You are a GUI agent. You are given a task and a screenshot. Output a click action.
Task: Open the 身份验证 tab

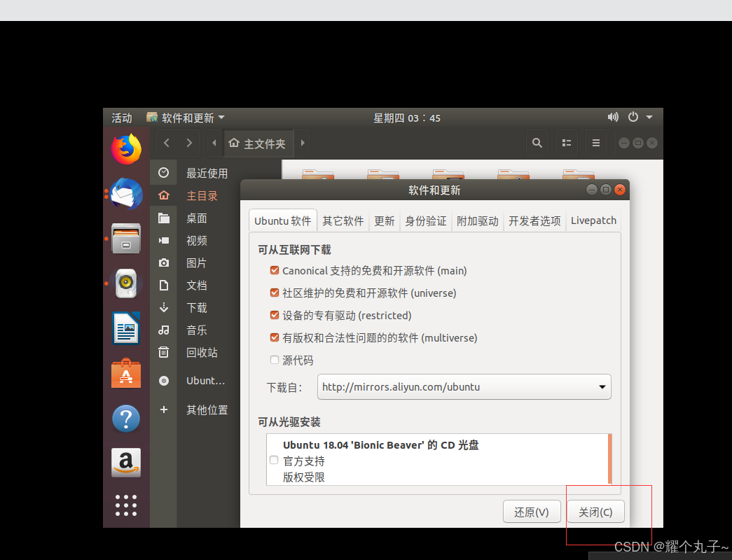(x=426, y=220)
